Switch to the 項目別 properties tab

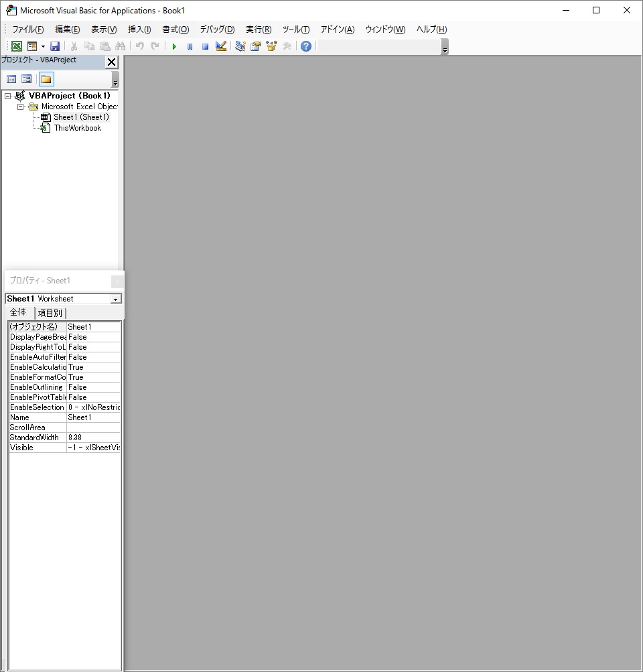[x=51, y=312]
